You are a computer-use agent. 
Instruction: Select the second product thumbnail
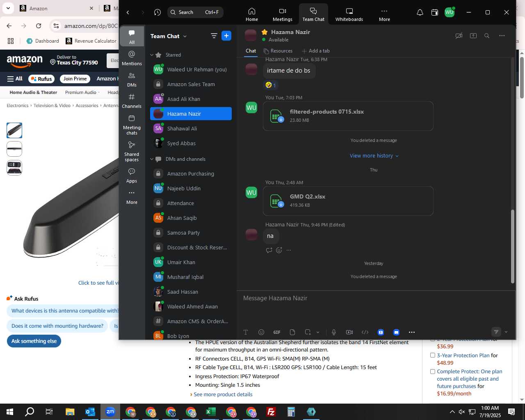point(14,149)
